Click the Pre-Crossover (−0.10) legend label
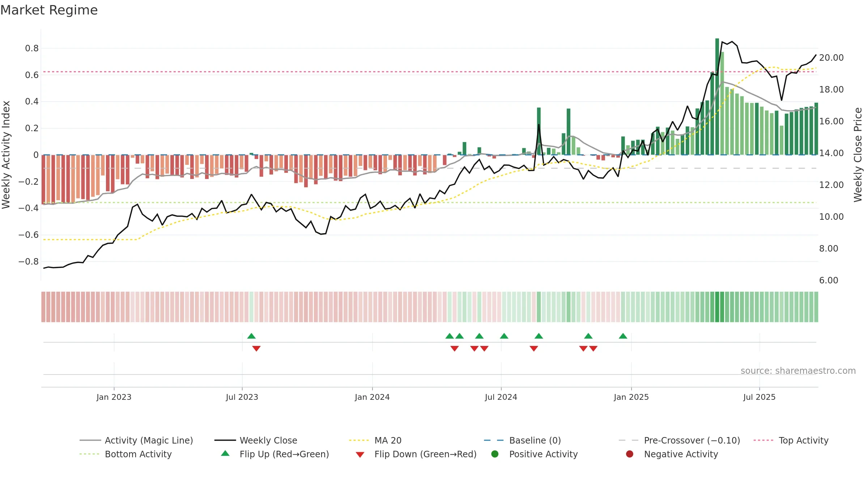Viewport: 868px width, 488px height. click(692, 440)
